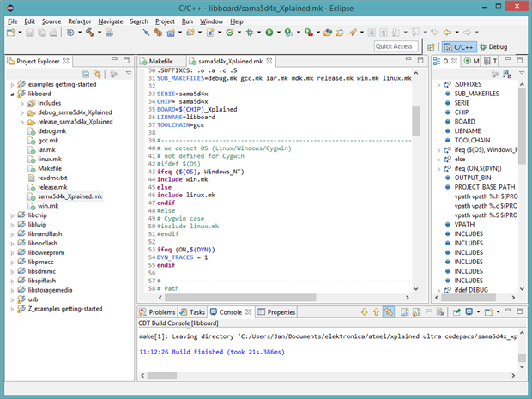Show previous console error arrow up
Image resolution: width=532 pixels, height=399 pixels.
pos(377,312)
